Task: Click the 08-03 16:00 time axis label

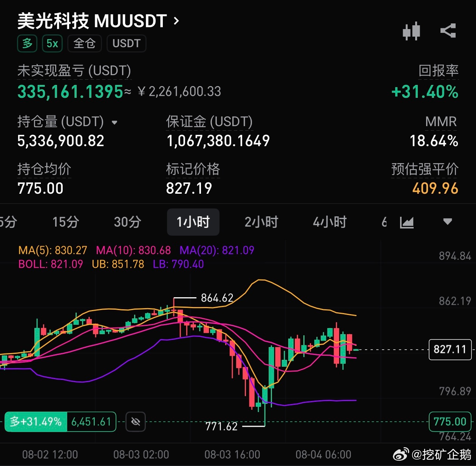Action: (232, 454)
